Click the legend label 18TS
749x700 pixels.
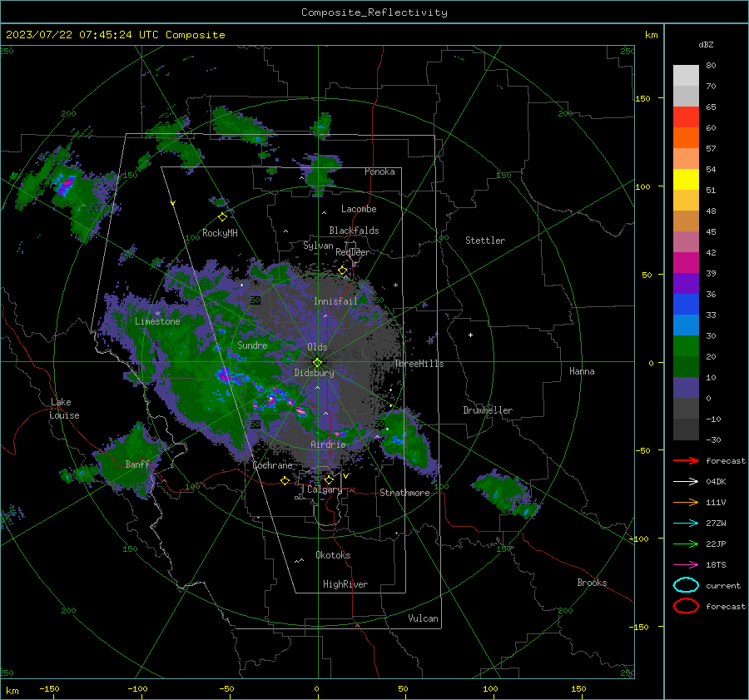point(716,565)
